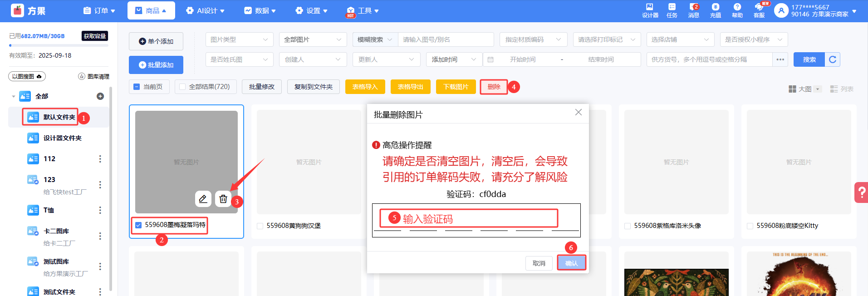Viewport: 868px width, 296px height.
Task: Switch to 大图 large grid view
Action: tap(804, 89)
